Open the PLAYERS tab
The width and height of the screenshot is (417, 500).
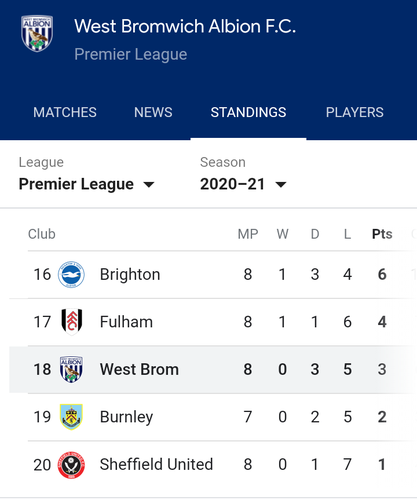click(355, 112)
